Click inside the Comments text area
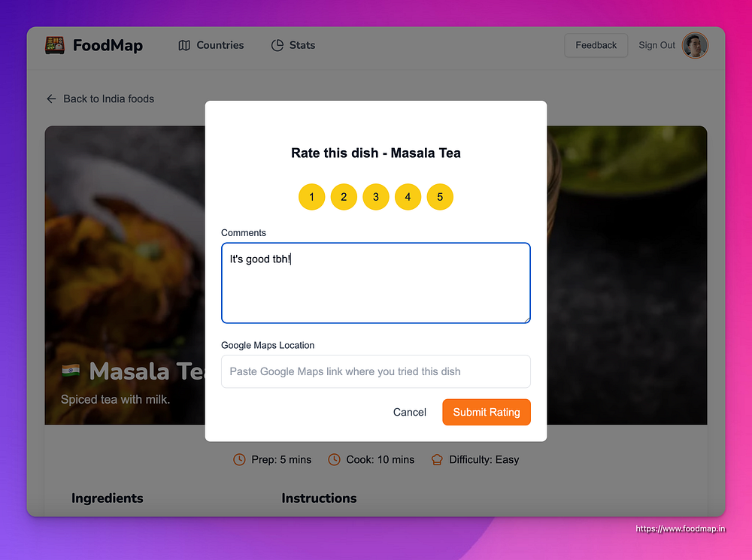 click(376, 283)
